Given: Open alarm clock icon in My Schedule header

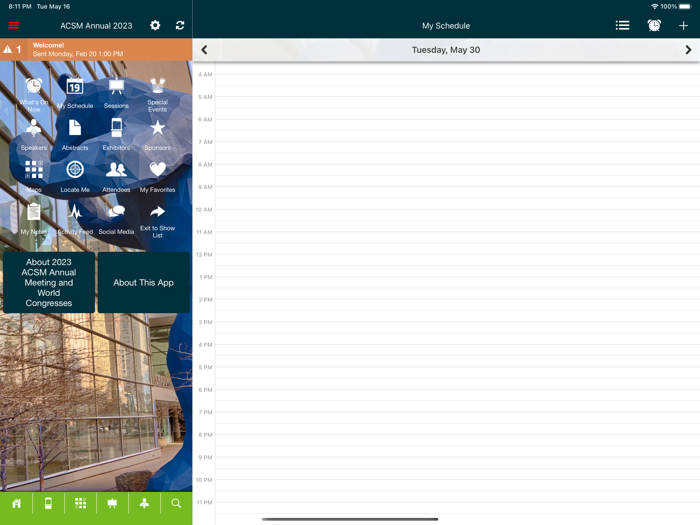Looking at the screenshot, I should click(654, 25).
